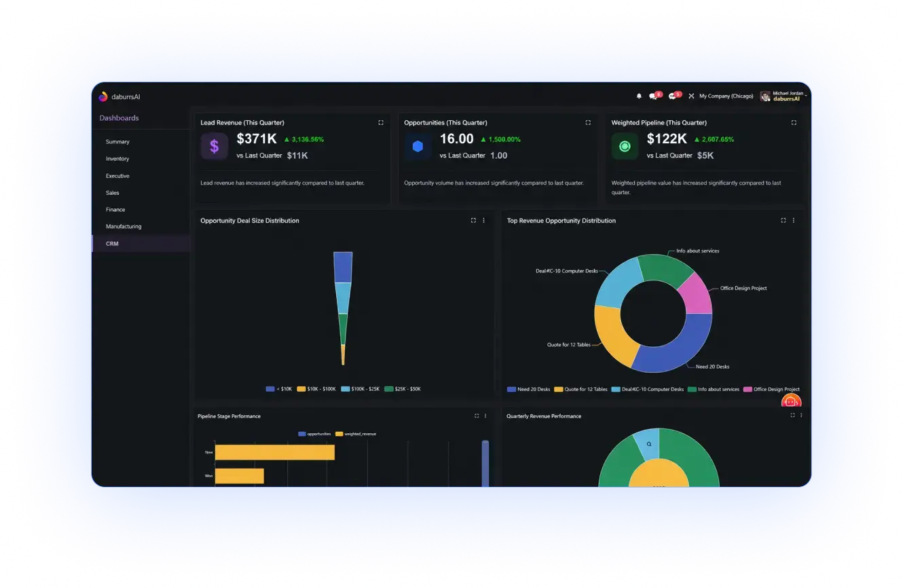Click the daburrsAI logo
903x588 pixels.
coord(119,96)
